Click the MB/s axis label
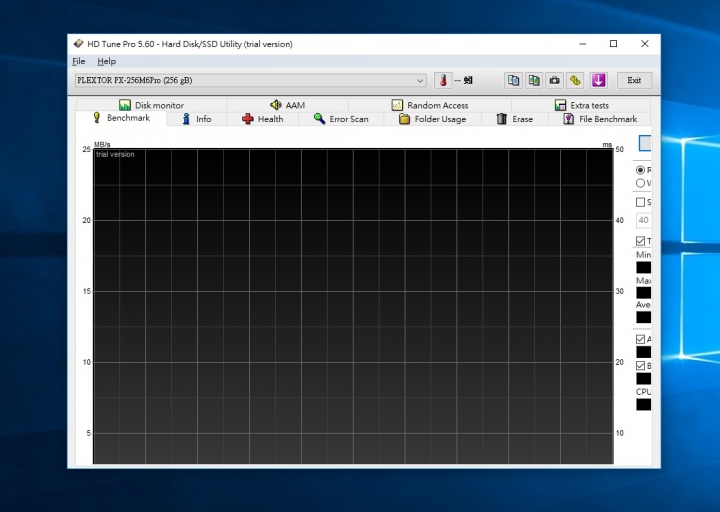720x512 pixels. click(x=102, y=144)
